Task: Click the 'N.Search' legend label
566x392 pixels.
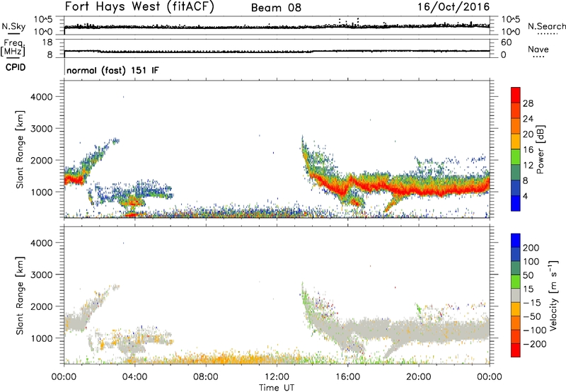Action: (x=546, y=26)
